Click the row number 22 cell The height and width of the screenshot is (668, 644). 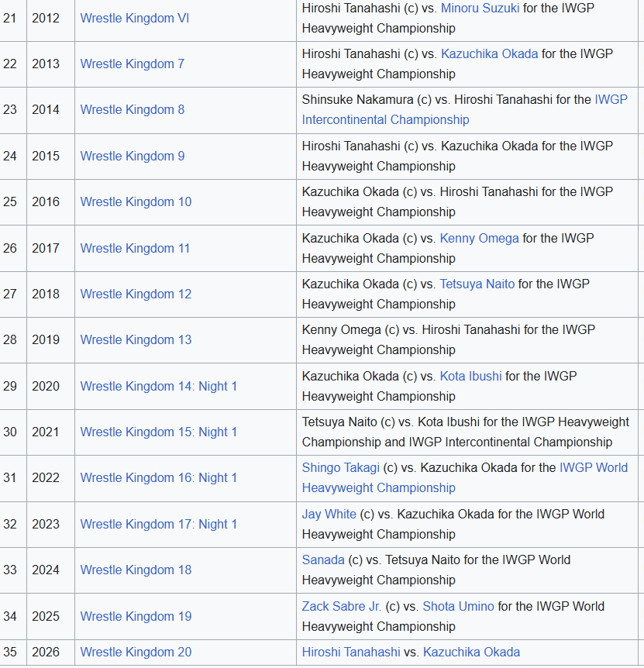point(12,64)
